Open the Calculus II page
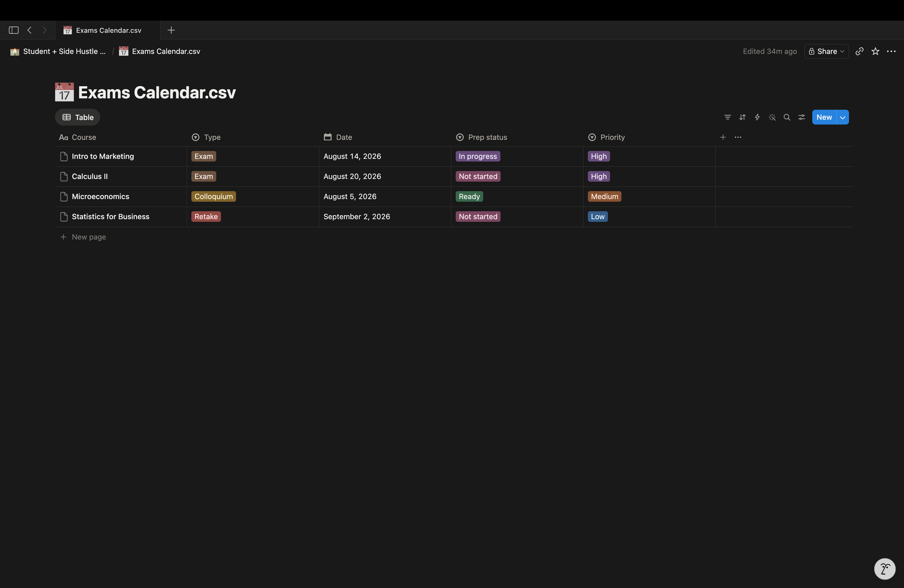904x588 pixels. [90, 177]
